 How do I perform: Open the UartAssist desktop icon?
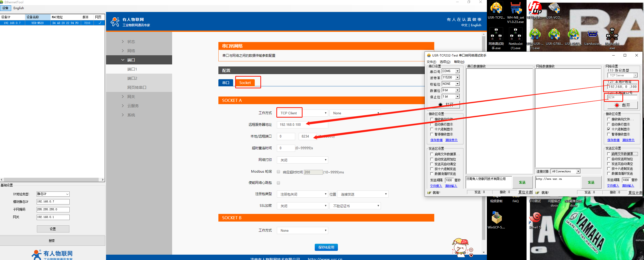592,34
